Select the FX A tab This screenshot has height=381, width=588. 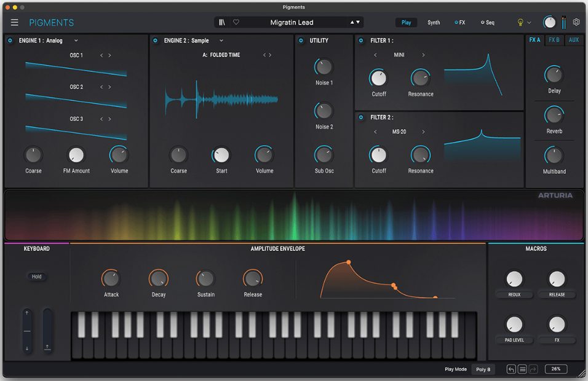pos(534,40)
